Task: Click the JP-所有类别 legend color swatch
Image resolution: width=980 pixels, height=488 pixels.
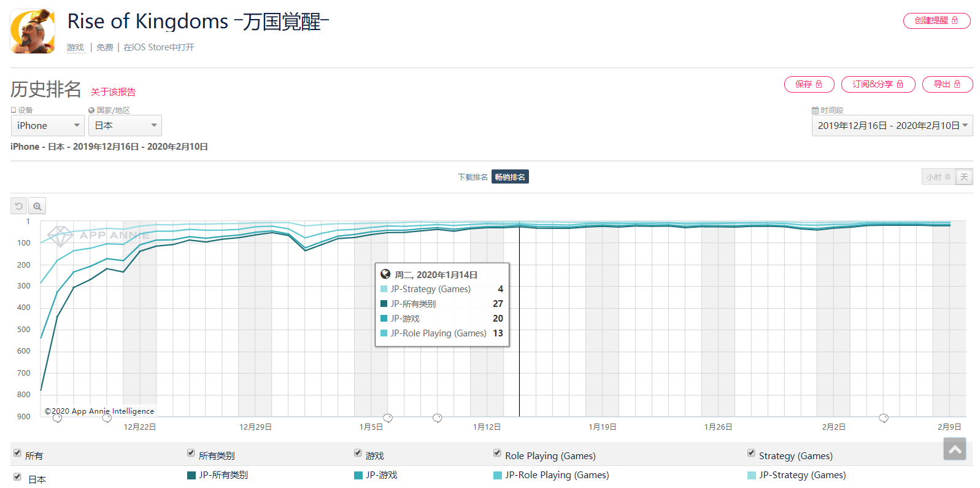Action: [191, 475]
